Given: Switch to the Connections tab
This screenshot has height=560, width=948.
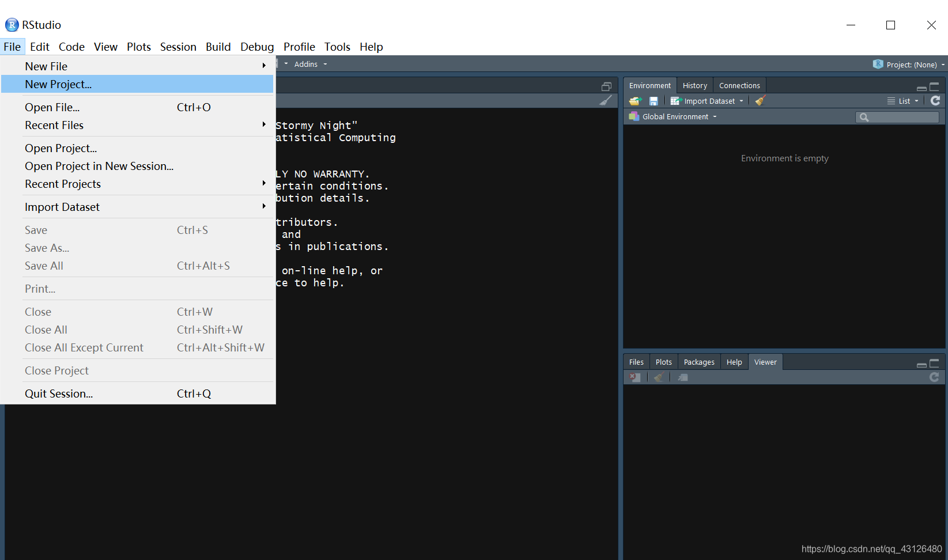Looking at the screenshot, I should (739, 85).
